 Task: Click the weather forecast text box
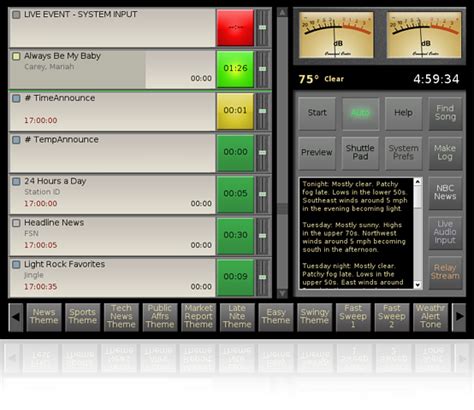tap(356, 233)
